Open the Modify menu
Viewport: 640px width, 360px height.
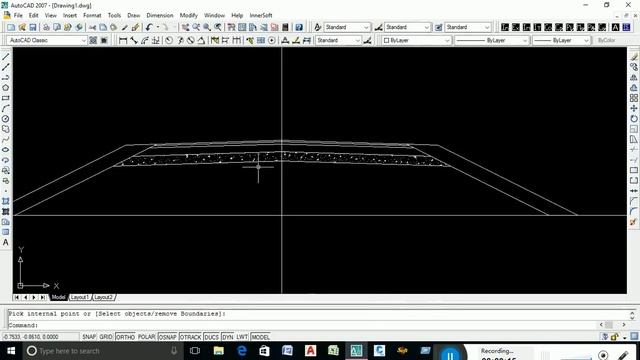(x=189, y=15)
